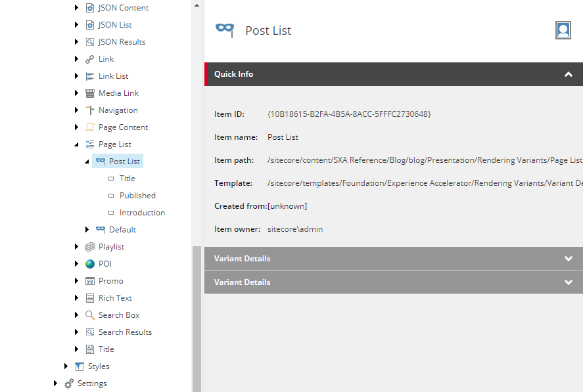This screenshot has width=583, height=392.
Task: Click the Quick Info section header label
Action: click(233, 74)
